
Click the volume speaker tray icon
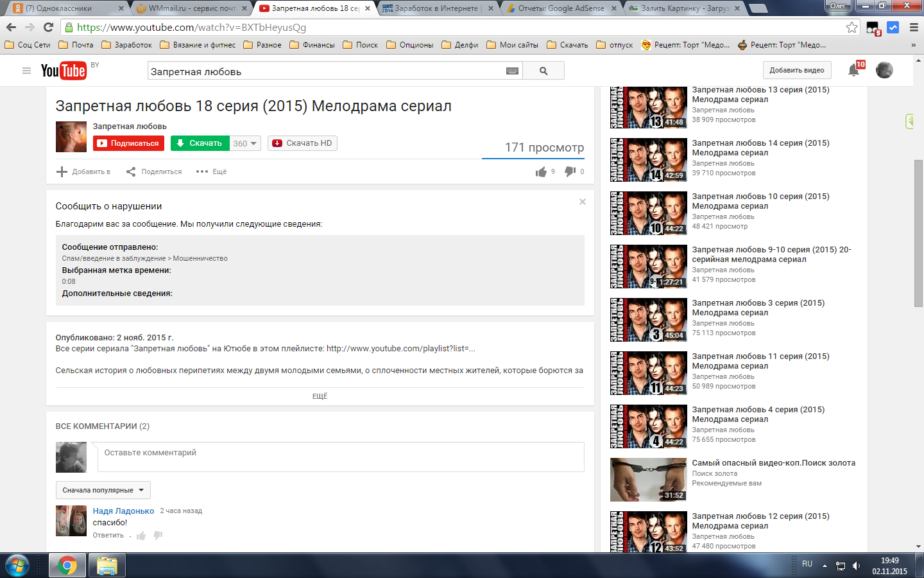(856, 566)
